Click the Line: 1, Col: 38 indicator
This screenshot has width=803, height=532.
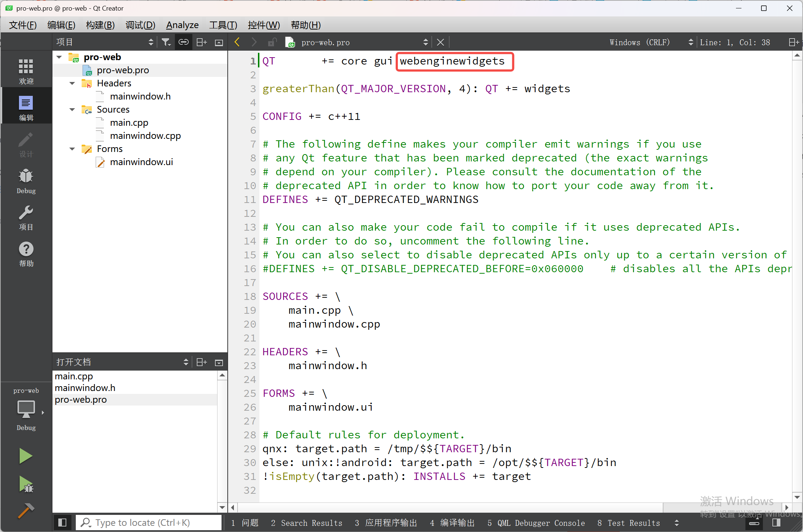pos(735,42)
